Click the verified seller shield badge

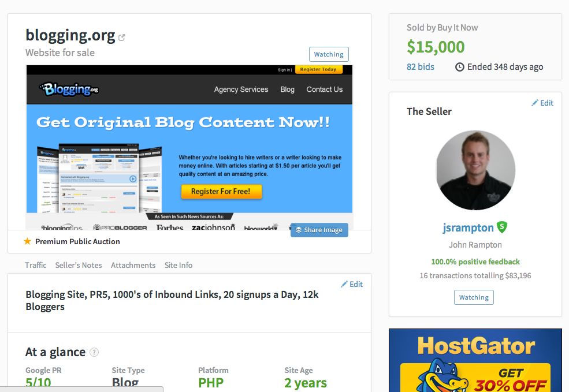click(x=502, y=227)
